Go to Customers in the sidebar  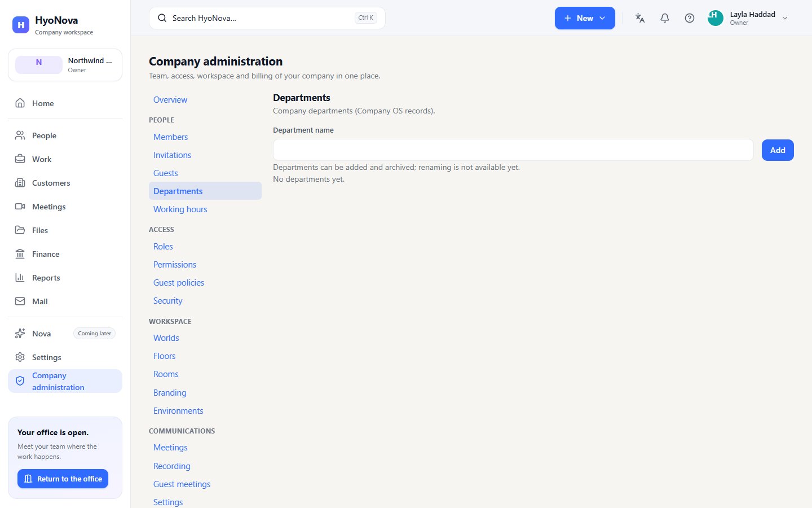pos(65,183)
